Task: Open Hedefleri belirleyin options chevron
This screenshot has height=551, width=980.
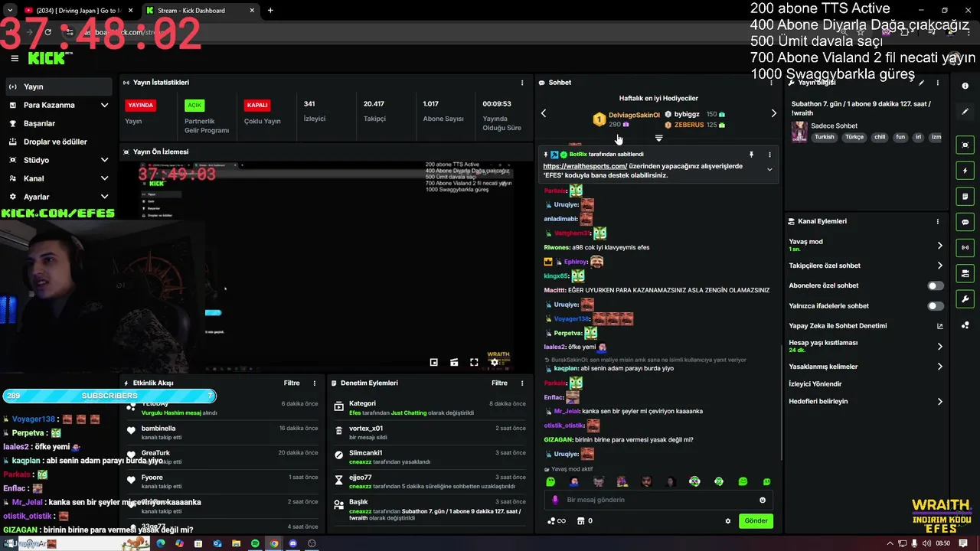Action: (x=939, y=401)
